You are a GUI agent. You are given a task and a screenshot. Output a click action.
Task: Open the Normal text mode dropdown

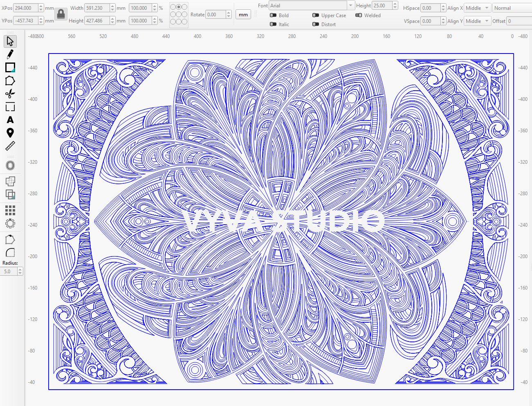pos(512,8)
